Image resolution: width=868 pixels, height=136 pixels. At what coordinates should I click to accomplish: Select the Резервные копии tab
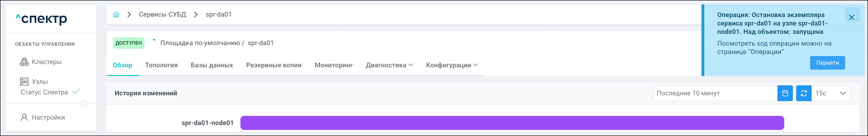coord(274,65)
